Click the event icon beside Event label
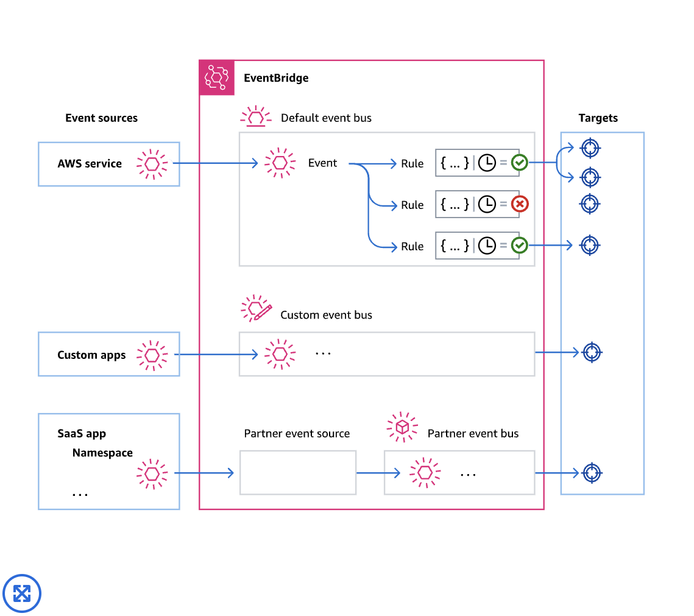The height and width of the screenshot is (616, 694). tap(280, 163)
